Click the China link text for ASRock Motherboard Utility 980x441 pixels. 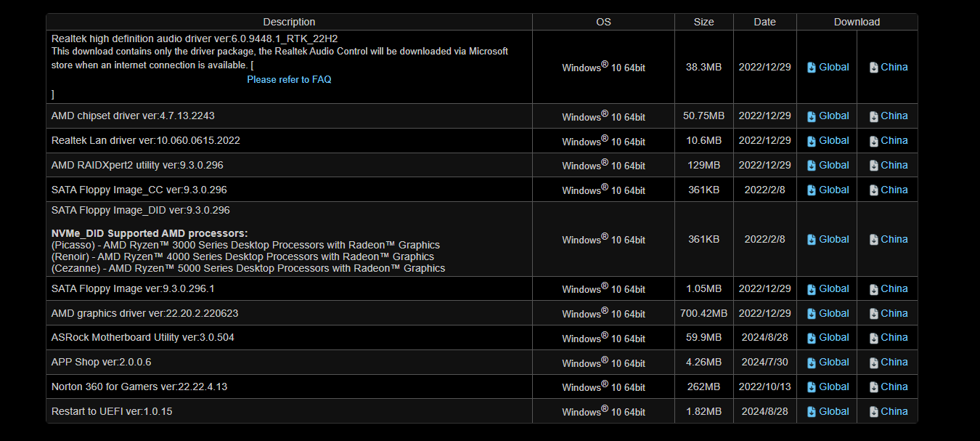(894, 337)
